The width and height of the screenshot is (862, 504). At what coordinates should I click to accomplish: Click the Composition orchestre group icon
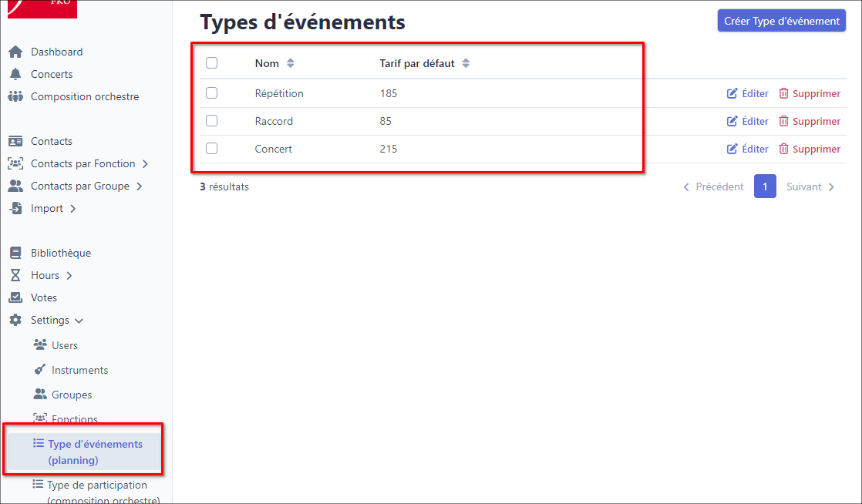(15, 97)
